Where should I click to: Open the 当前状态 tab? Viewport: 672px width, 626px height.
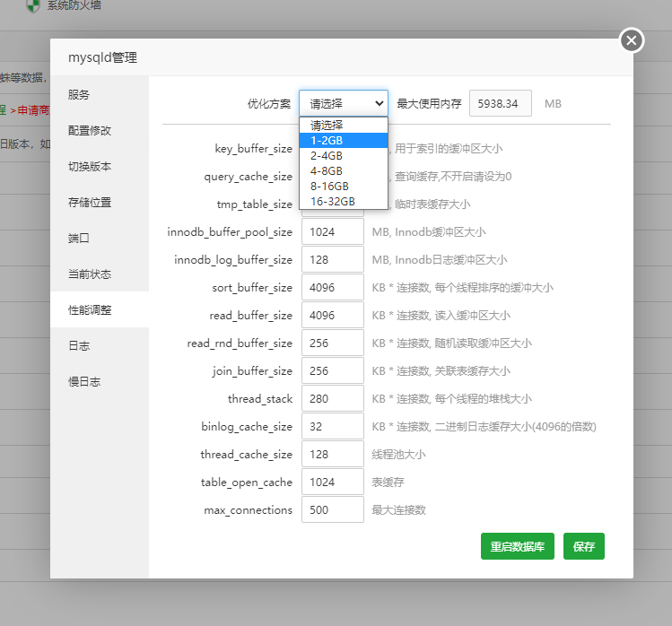point(100,274)
